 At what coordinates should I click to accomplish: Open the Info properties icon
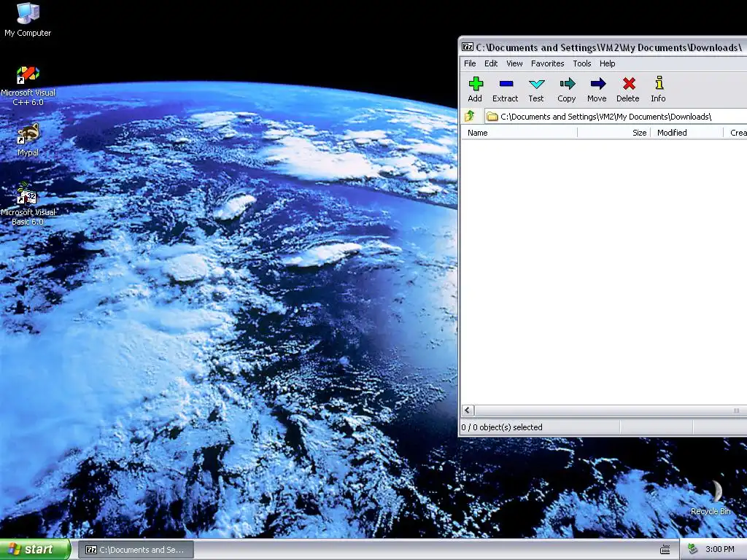pyautogui.click(x=659, y=90)
